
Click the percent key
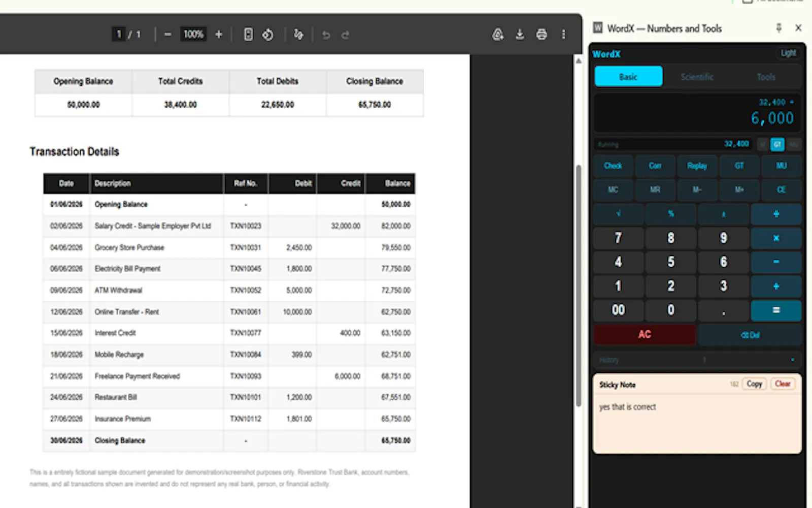(x=671, y=214)
